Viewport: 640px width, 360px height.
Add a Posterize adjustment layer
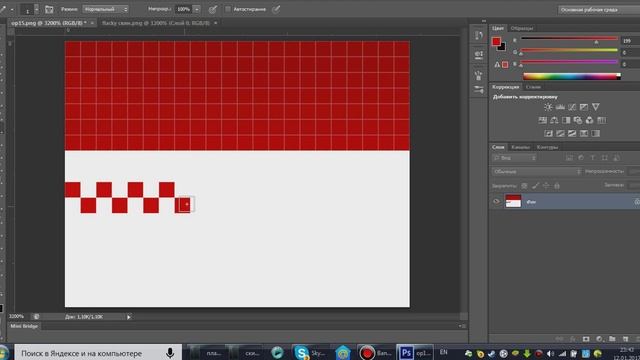[560, 133]
